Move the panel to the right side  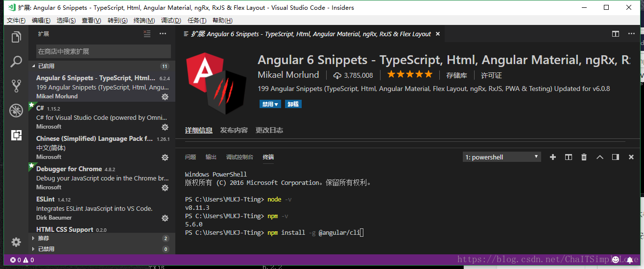(616, 157)
